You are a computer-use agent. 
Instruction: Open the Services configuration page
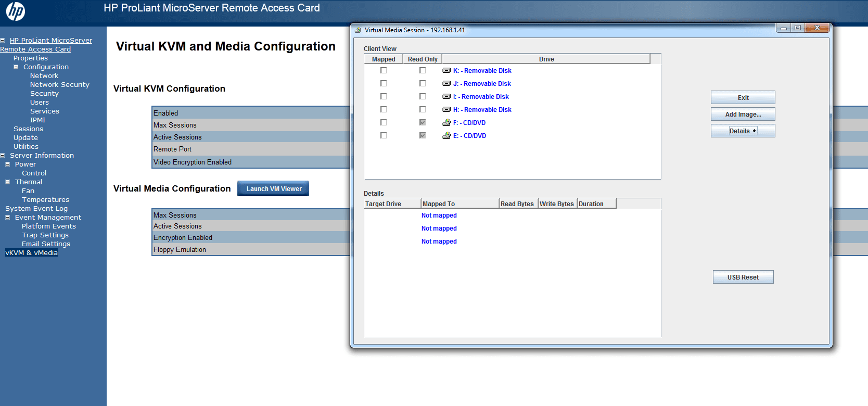(45, 111)
